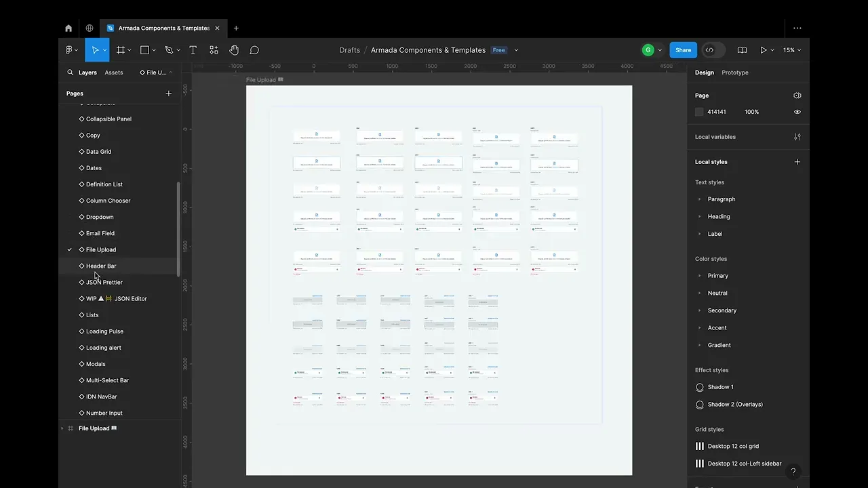Viewport: 868px width, 488px height.
Task: Open the three-dot overflow menu at top right
Action: coord(797,28)
